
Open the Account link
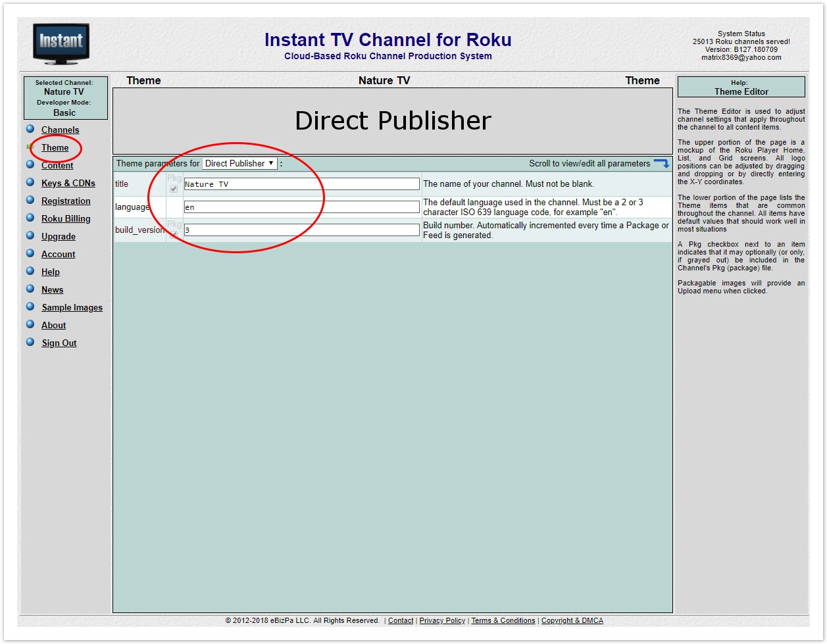click(59, 254)
